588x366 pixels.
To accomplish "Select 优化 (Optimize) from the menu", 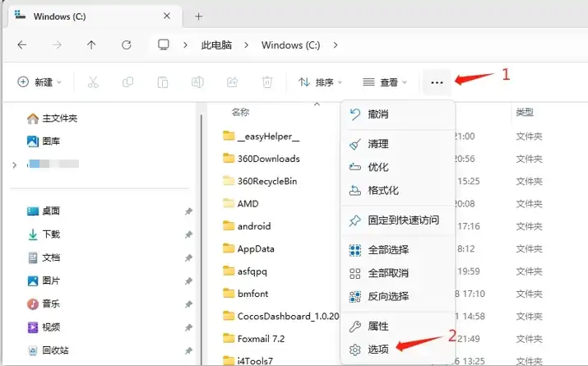I will [x=398, y=167].
